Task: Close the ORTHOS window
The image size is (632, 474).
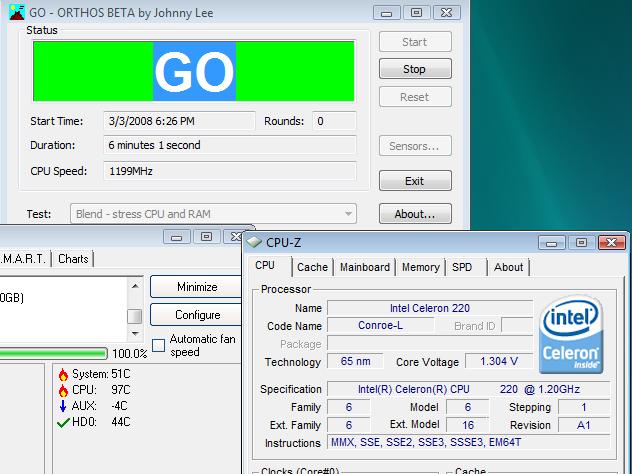Action: coord(447,13)
